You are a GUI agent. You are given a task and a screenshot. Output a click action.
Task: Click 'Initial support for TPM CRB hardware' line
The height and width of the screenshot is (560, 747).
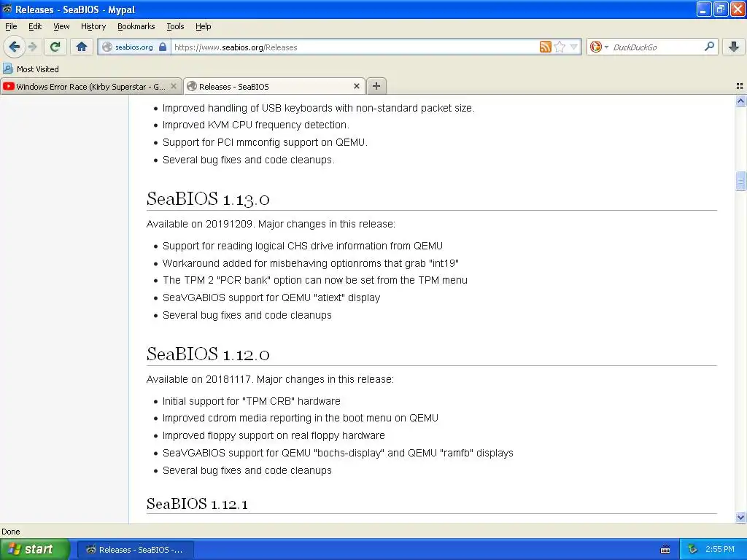251,401
